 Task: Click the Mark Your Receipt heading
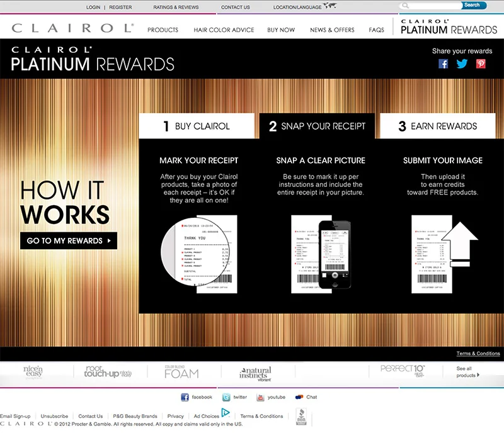point(198,160)
